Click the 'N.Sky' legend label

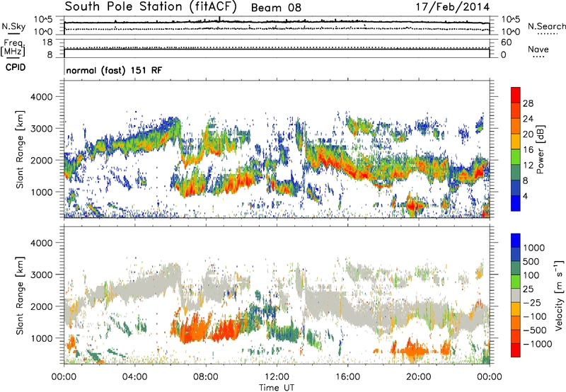pos(13,26)
